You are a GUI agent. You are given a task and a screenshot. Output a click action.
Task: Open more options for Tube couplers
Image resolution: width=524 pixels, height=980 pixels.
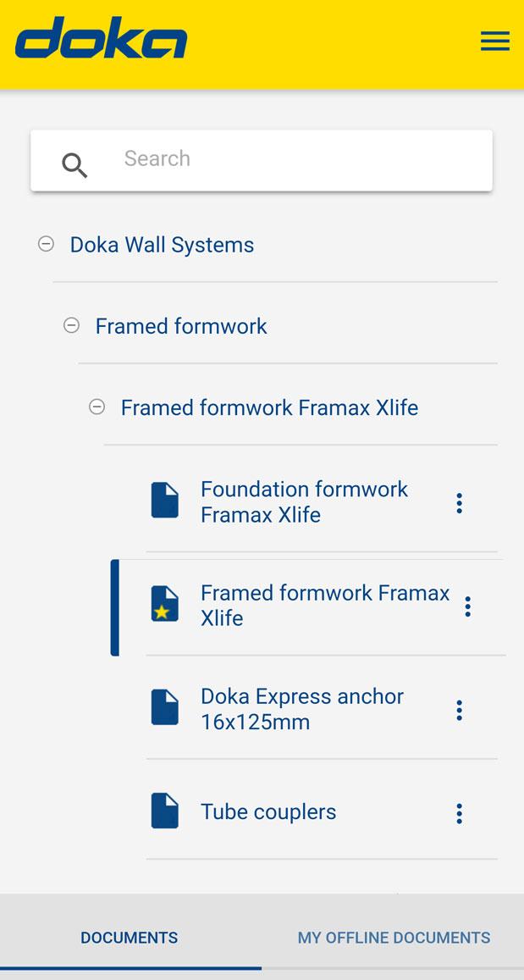click(459, 813)
